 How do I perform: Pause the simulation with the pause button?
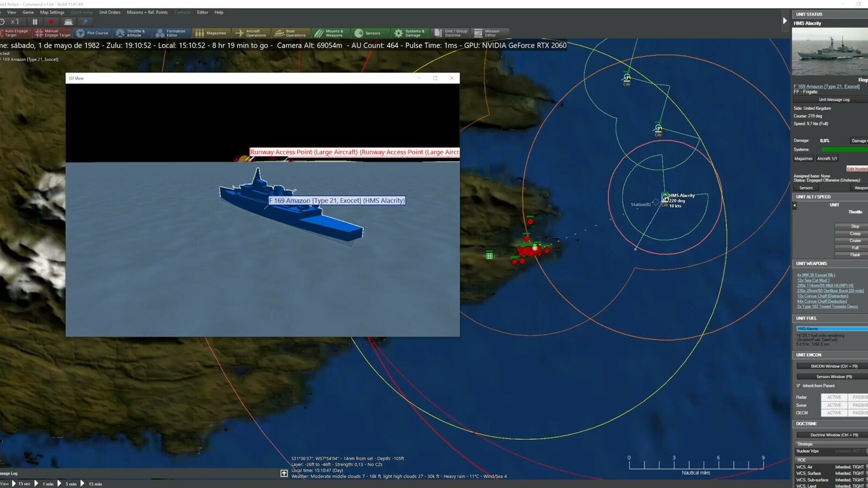tap(35, 22)
